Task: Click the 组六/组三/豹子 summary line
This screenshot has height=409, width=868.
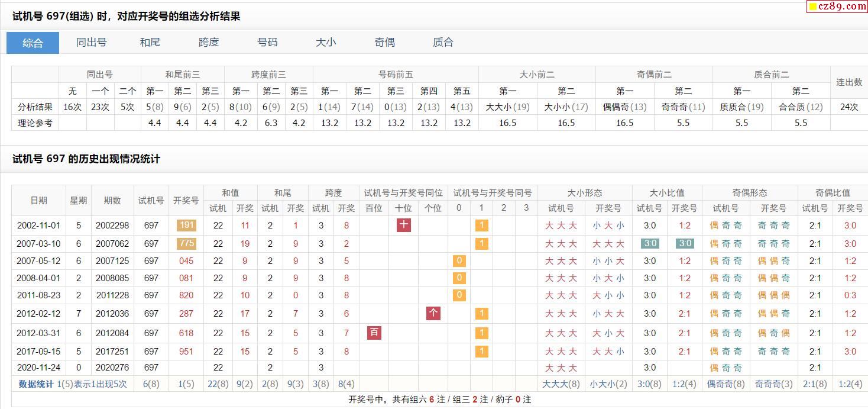Action: click(440, 400)
